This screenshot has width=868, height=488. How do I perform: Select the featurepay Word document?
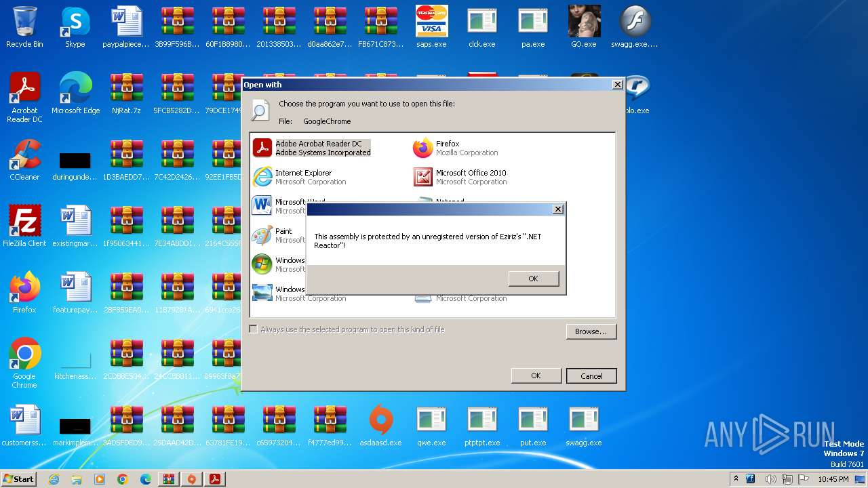(x=75, y=293)
